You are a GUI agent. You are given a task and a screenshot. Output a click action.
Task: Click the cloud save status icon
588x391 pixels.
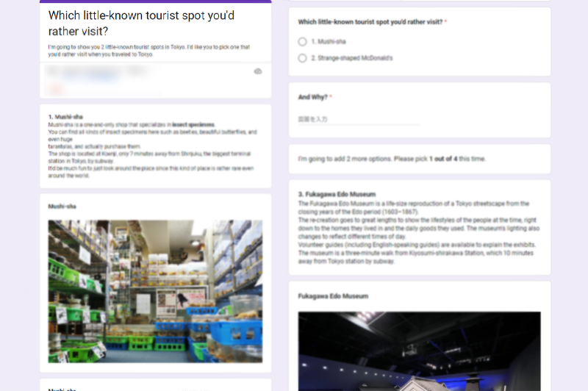(x=257, y=71)
